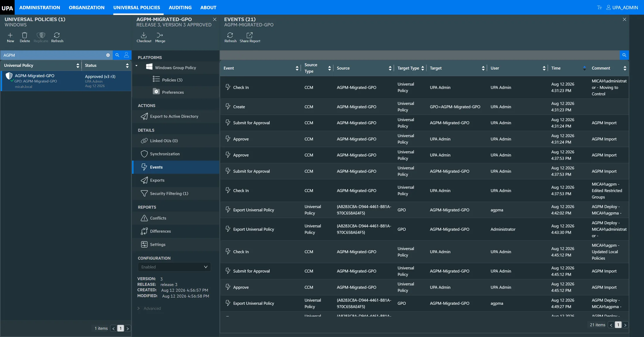Select page 1 in events pager
The width and height of the screenshot is (644, 337).
[x=618, y=325]
